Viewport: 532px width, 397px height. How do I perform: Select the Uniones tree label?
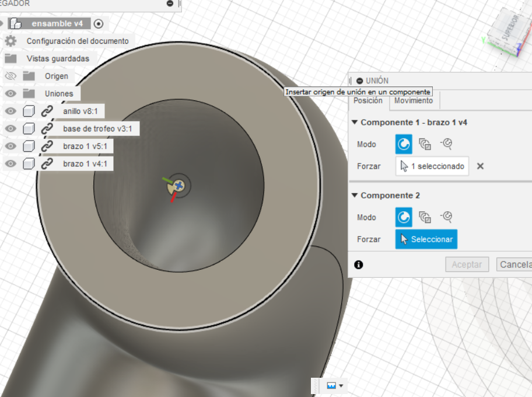coord(59,93)
